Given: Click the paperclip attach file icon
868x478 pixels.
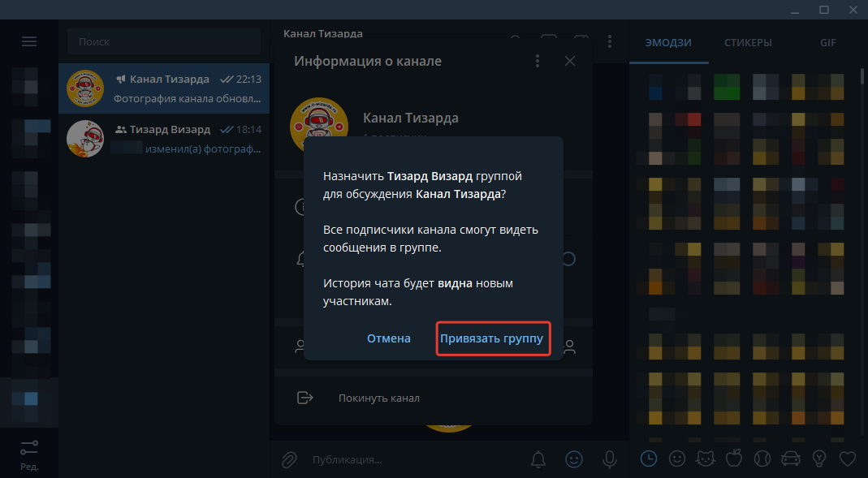Looking at the screenshot, I should (x=289, y=459).
